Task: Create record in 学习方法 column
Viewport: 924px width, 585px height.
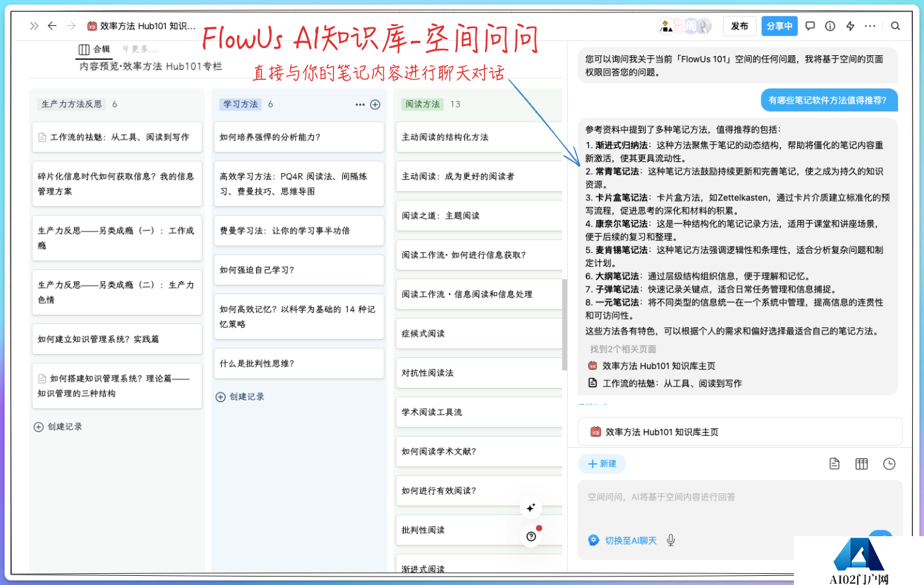Action: [x=240, y=397]
